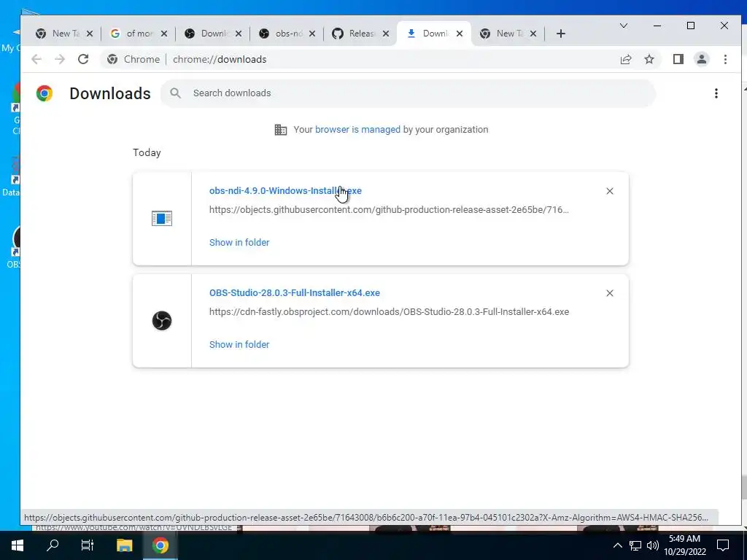Click obs-ndi installer file icon
747x560 pixels.
(162, 219)
